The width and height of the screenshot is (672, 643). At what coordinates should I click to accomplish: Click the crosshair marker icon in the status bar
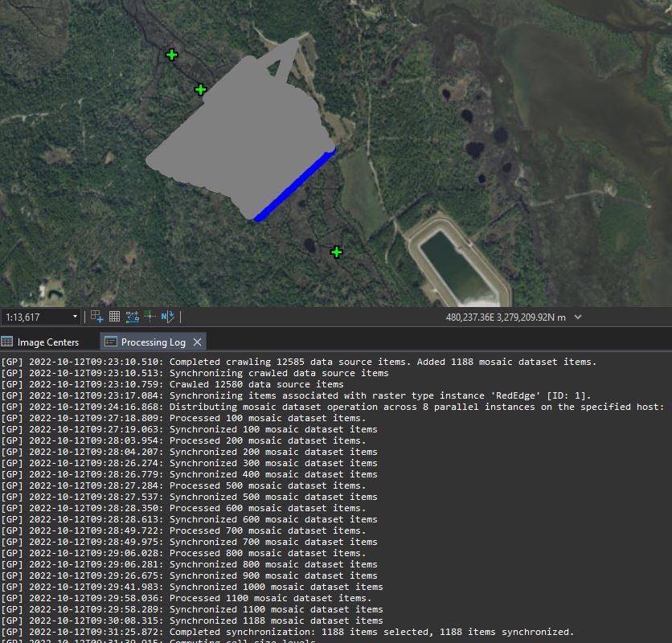150,316
